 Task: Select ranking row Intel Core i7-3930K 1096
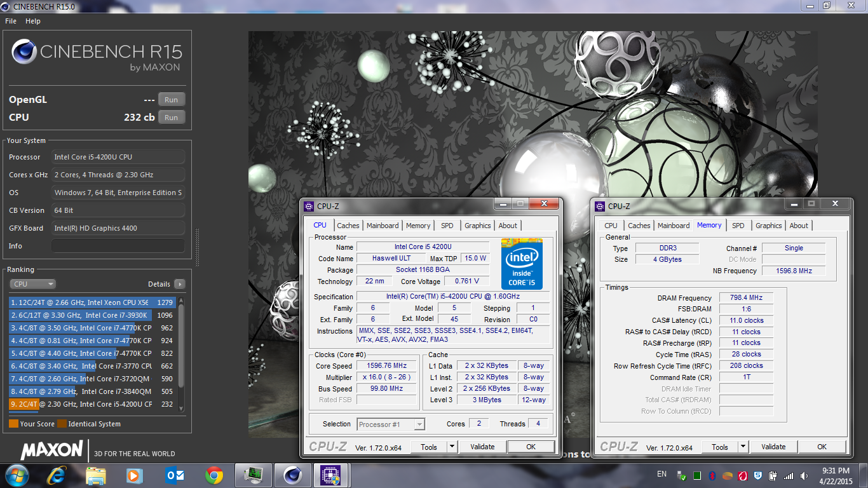93,315
